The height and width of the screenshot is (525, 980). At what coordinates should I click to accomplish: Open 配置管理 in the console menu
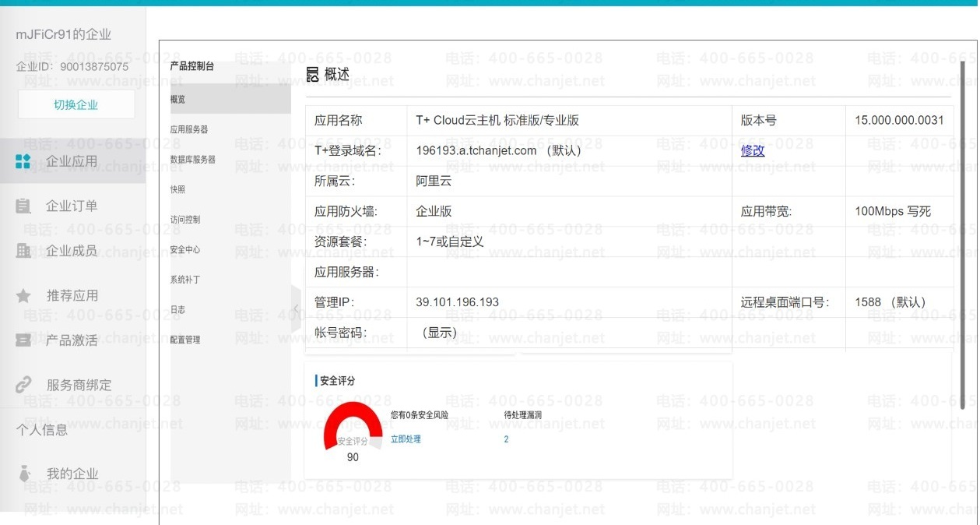(x=185, y=340)
